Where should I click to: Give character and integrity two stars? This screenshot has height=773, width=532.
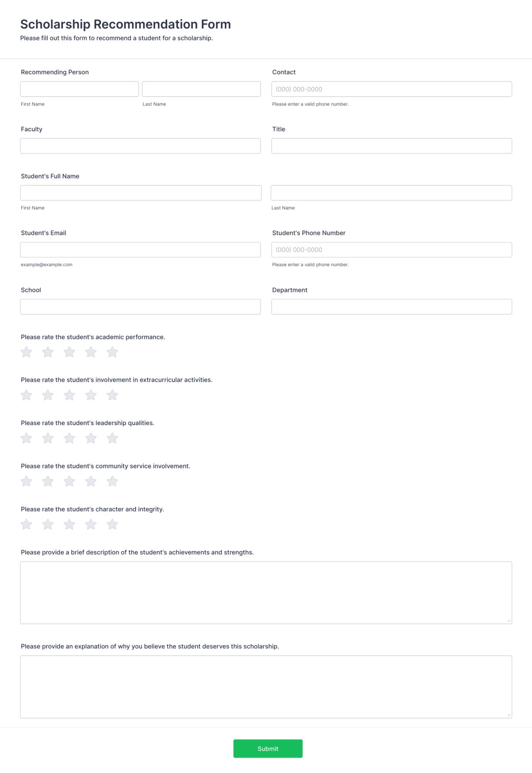[x=47, y=524]
